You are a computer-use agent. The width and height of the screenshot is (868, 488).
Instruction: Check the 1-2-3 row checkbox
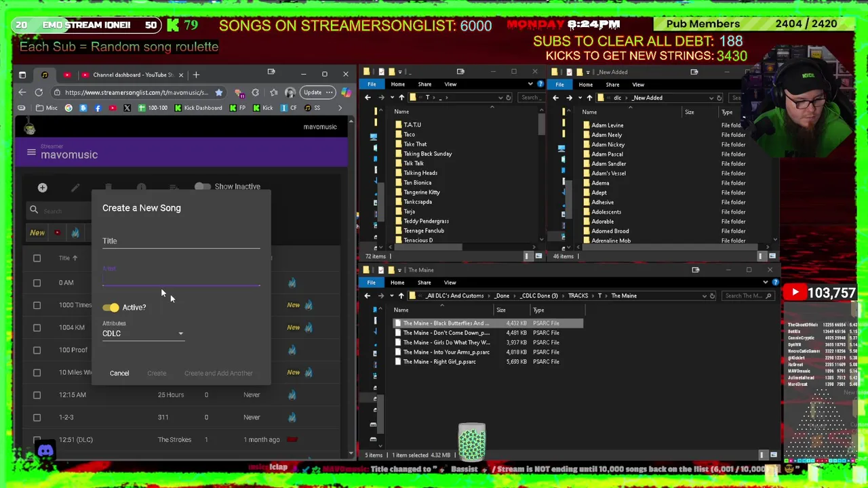(37, 417)
